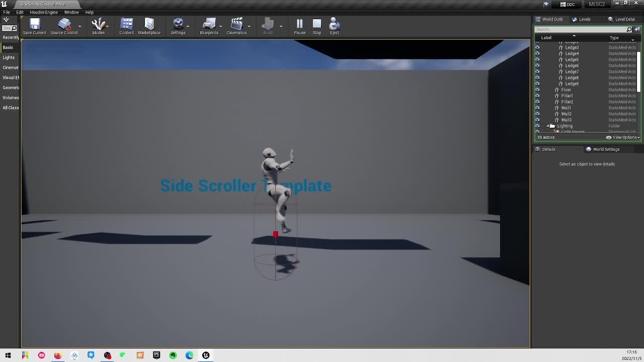
Task: Open the WeChat taskbar icon
Action: pos(123,355)
